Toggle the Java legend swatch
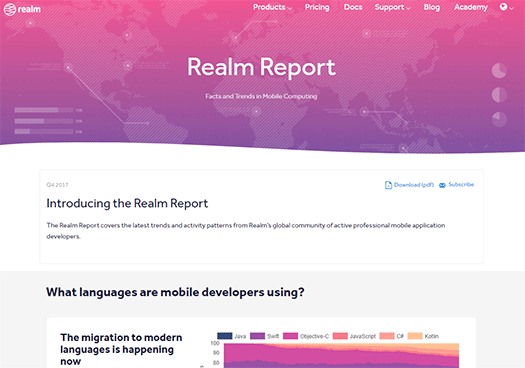This screenshot has width=525, height=368. tap(225, 336)
